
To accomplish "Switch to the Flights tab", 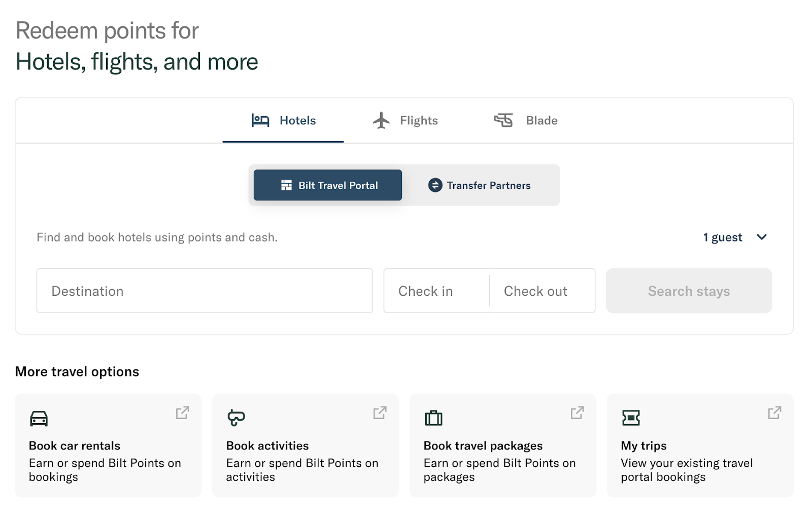I will click(405, 121).
